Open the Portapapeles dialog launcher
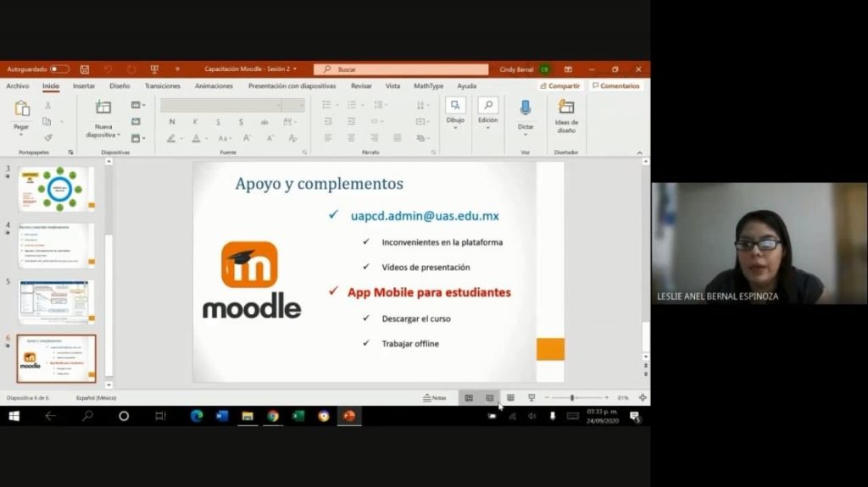The image size is (868, 487). click(71, 152)
